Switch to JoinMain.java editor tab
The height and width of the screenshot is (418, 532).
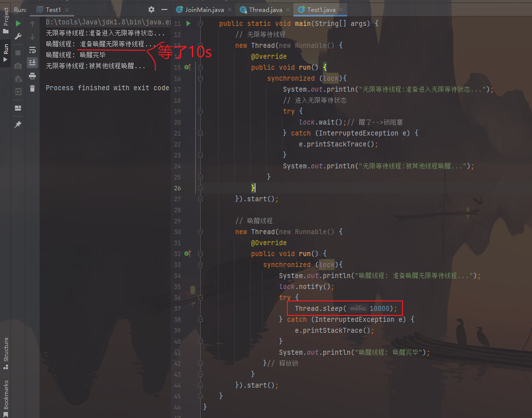click(204, 9)
